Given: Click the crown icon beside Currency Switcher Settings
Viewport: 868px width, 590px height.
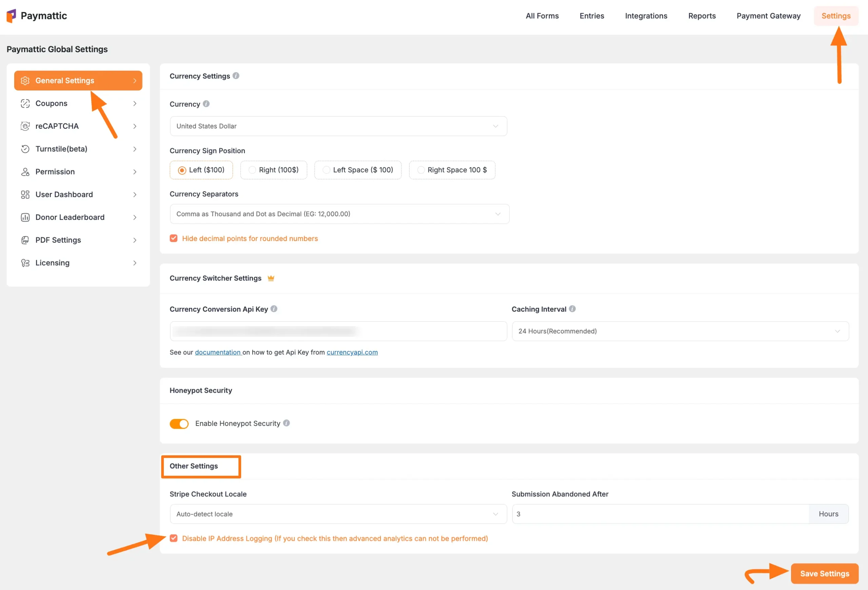Looking at the screenshot, I should pos(271,278).
